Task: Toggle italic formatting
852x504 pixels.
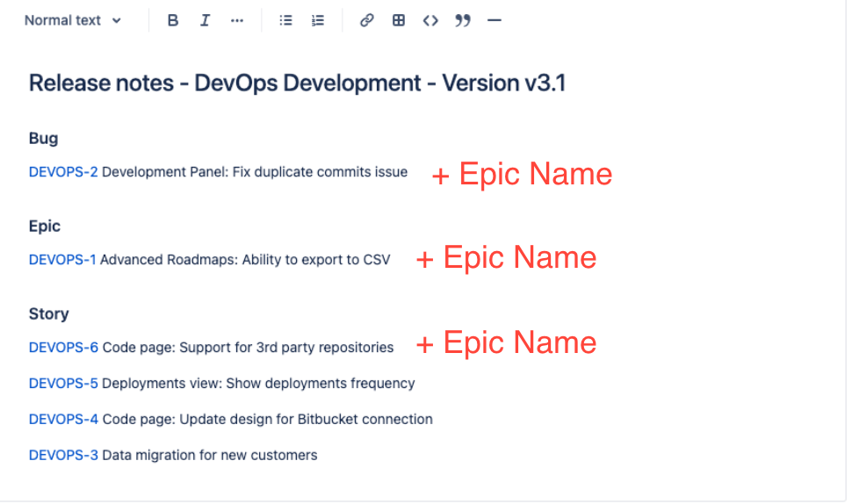Action: tap(205, 21)
